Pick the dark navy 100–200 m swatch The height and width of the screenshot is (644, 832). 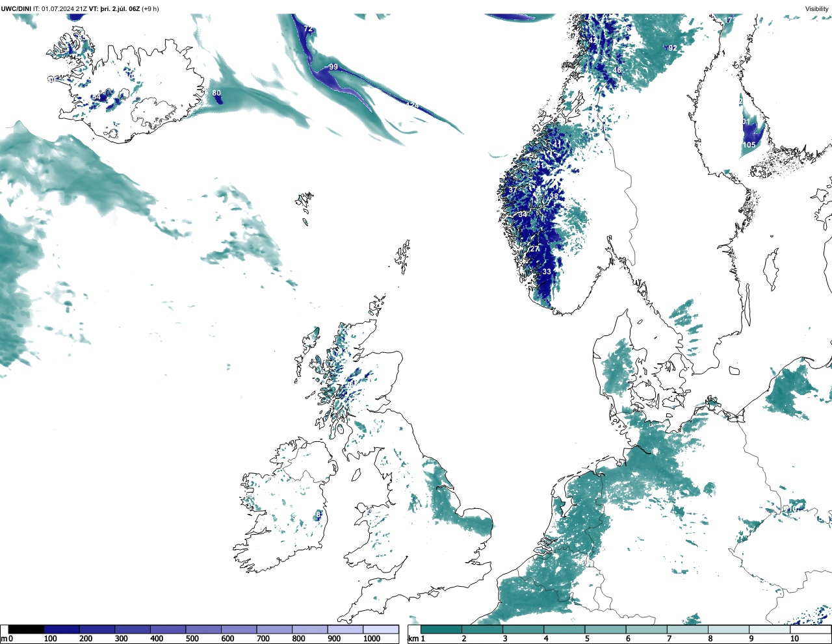pos(62,630)
